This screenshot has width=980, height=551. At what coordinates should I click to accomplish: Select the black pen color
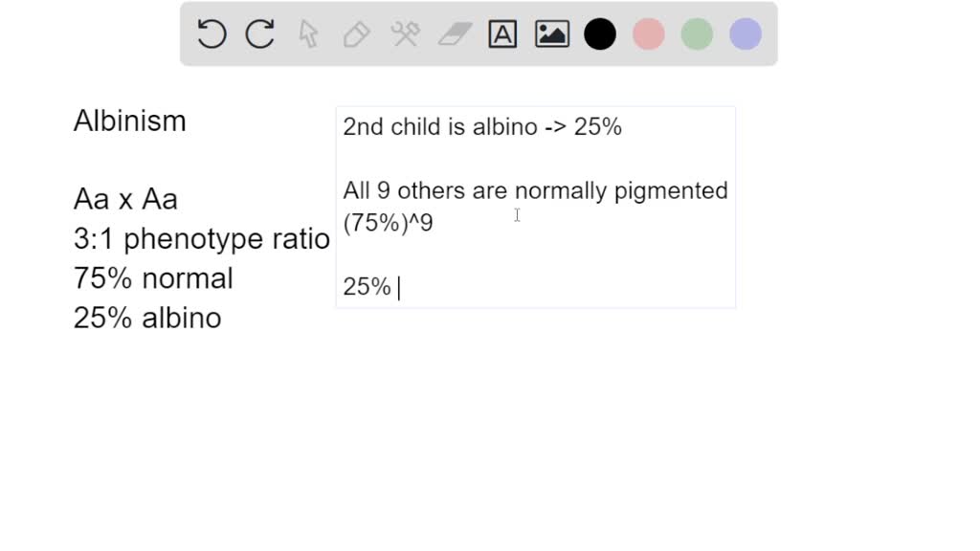[600, 33]
